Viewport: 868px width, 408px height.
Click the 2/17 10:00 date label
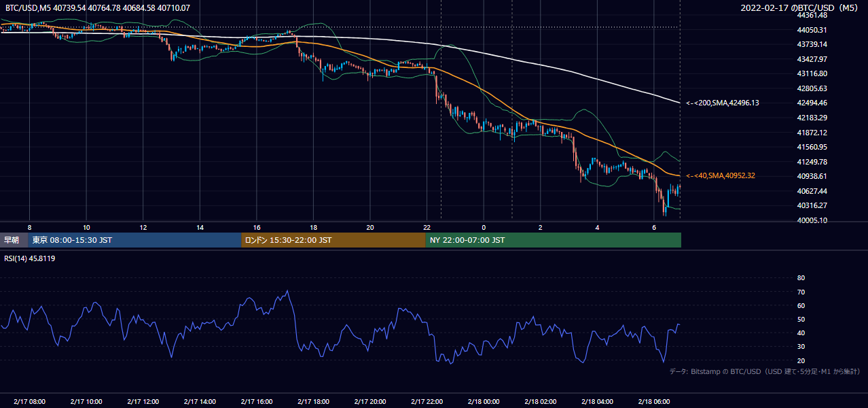point(86,401)
